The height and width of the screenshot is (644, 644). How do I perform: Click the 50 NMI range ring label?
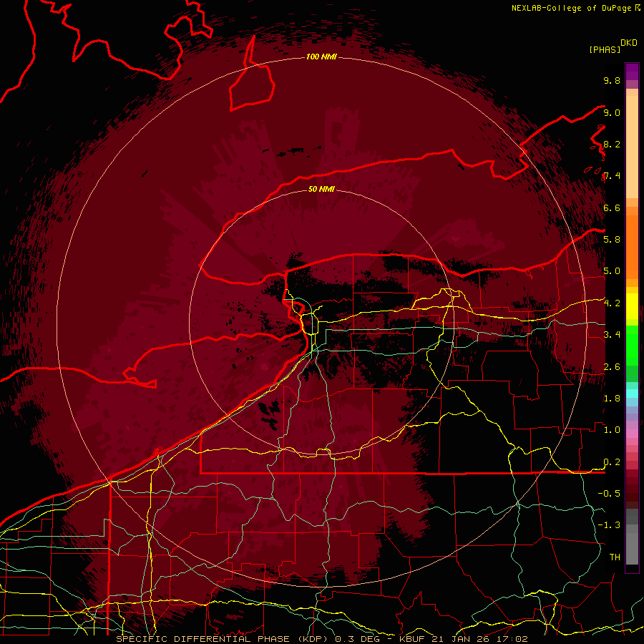[321, 189]
